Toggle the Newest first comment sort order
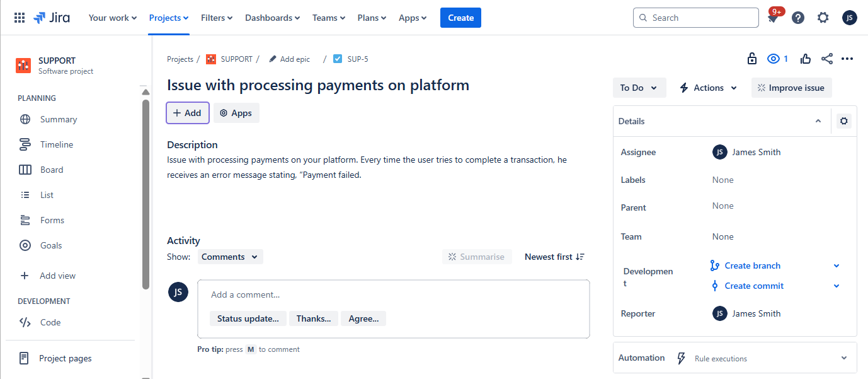The width and height of the screenshot is (868, 379). 554,256
